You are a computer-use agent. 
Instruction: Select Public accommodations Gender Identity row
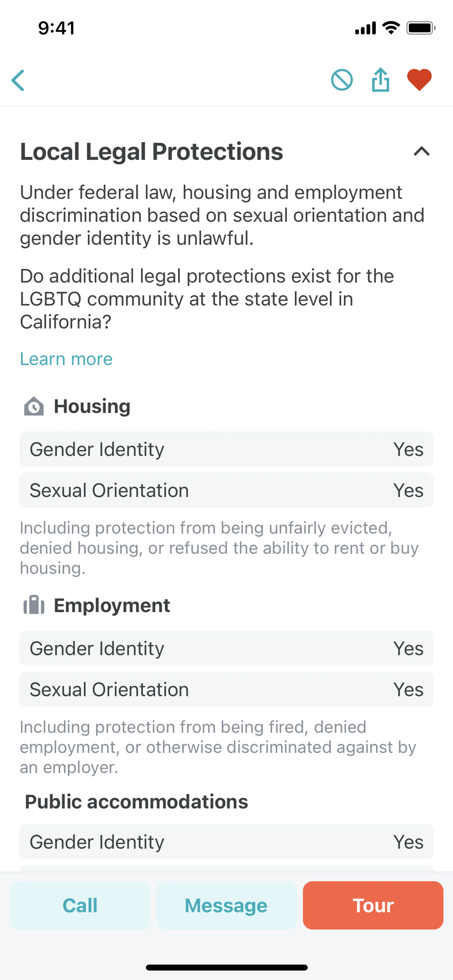tap(226, 842)
